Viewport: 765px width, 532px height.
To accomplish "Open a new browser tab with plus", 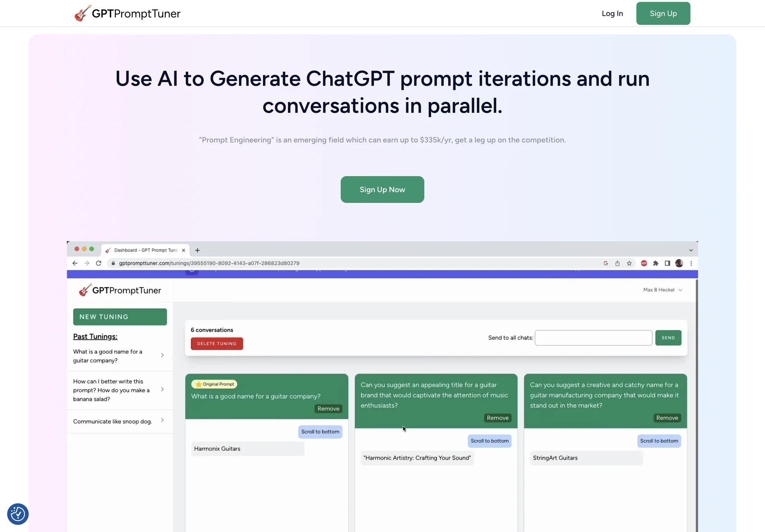I will click(x=197, y=250).
